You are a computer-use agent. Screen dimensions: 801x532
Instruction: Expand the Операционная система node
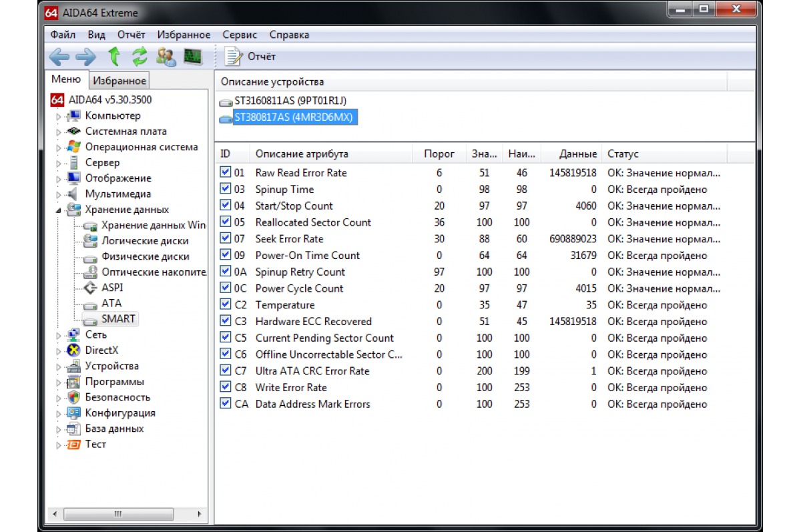click(59, 148)
